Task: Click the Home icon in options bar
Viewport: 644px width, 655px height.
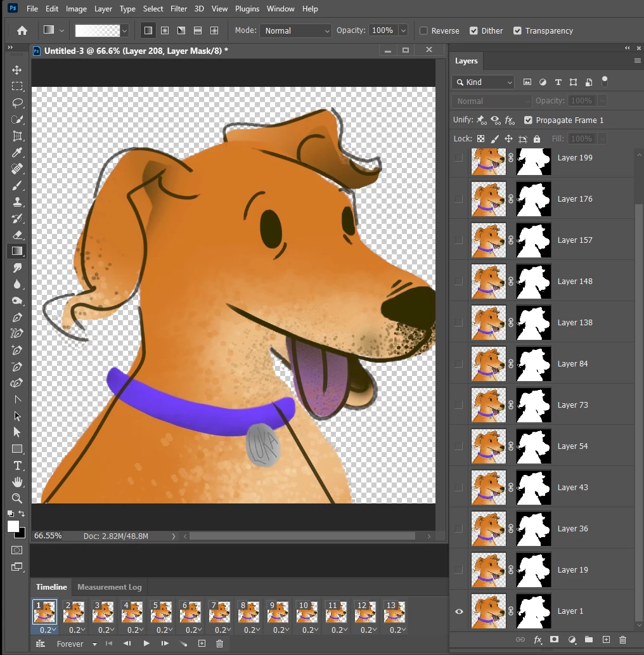Action: click(22, 30)
